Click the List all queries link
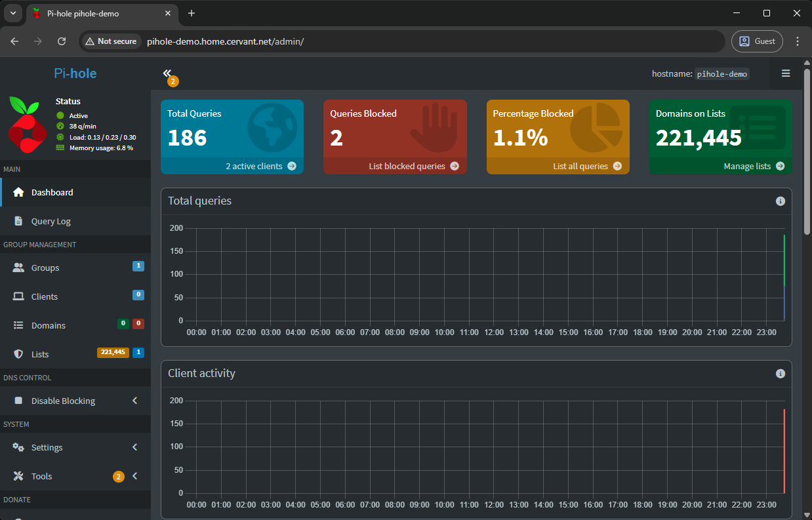The width and height of the screenshot is (812, 520). click(x=580, y=167)
